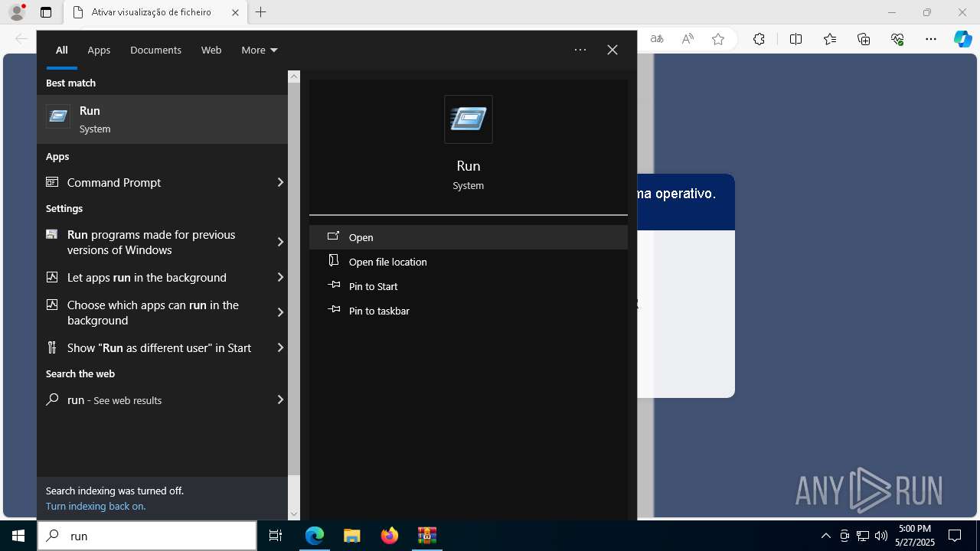Click the magnifier icon beside run web results
This screenshot has width=980, height=551.
click(52, 399)
